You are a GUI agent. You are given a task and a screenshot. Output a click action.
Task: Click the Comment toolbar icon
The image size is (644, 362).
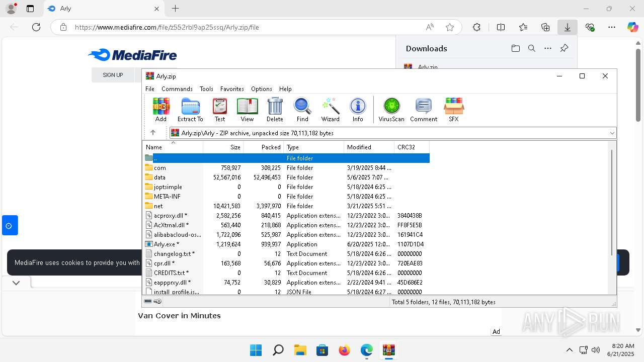[x=424, y=110]
